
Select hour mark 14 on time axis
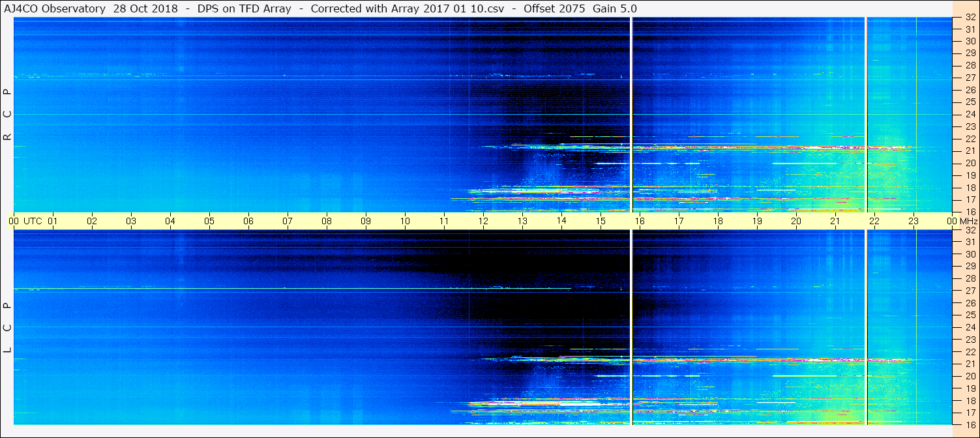561,221
